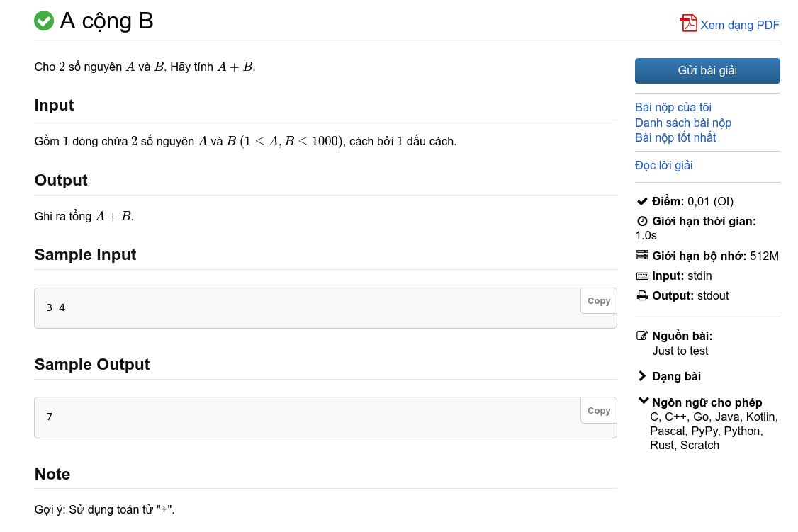
Task: View Bài nộp tốt nhất
Action: [675, 137]
